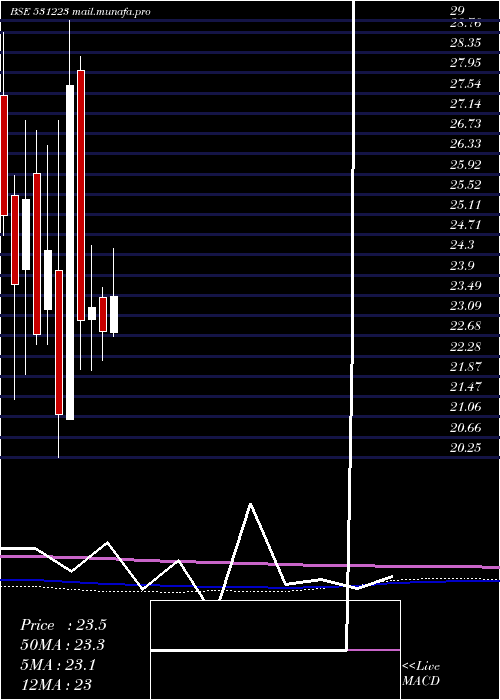500x700 pixels.
Task: Select the 21.87 price axis label
Action: (466, 367)
